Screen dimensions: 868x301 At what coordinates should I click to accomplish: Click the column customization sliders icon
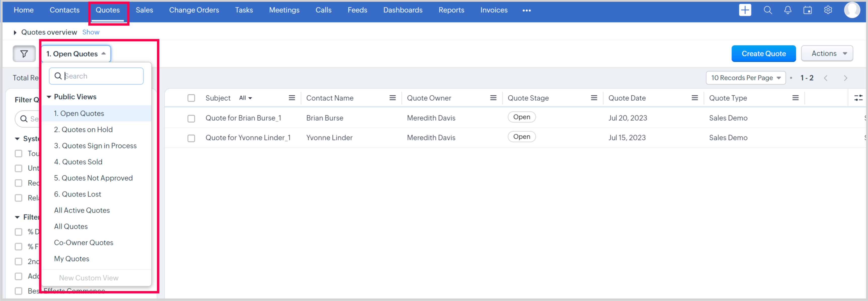pyautogui.click(x=858, y=98)
